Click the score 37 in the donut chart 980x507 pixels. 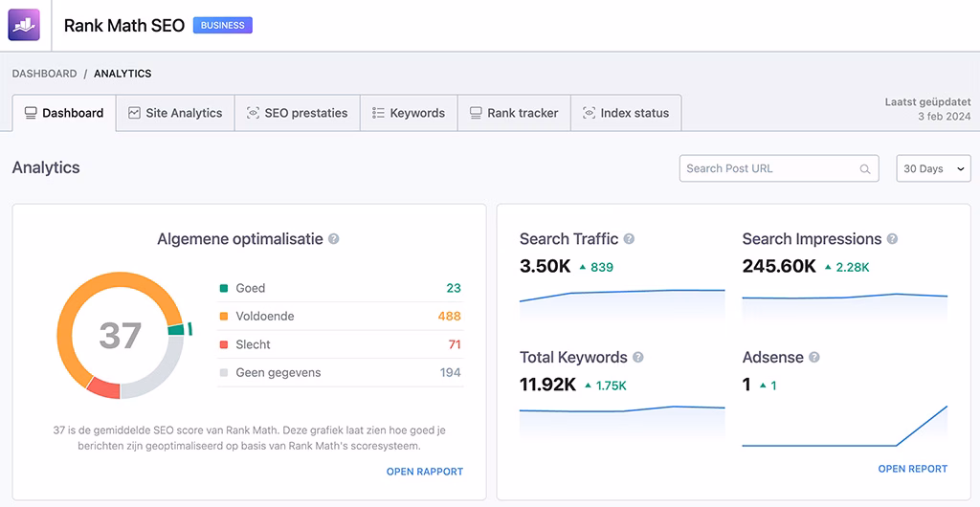click(120, 336)
